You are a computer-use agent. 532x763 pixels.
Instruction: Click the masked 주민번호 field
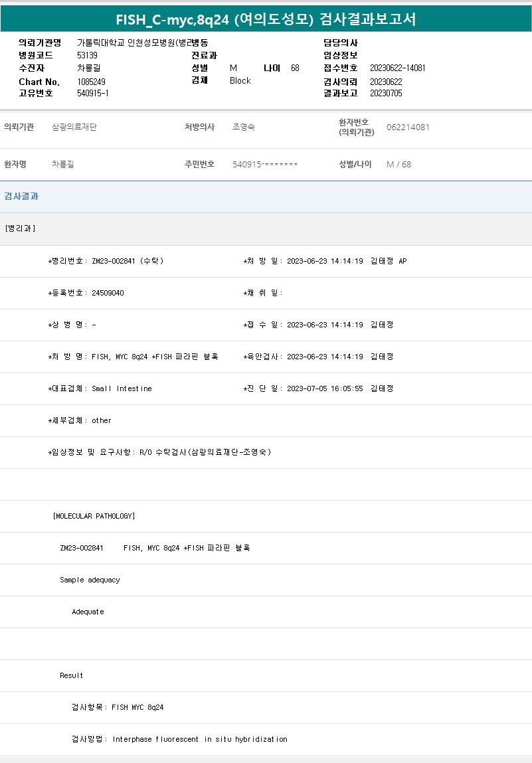pyautogui.click(x=264, y=164)
